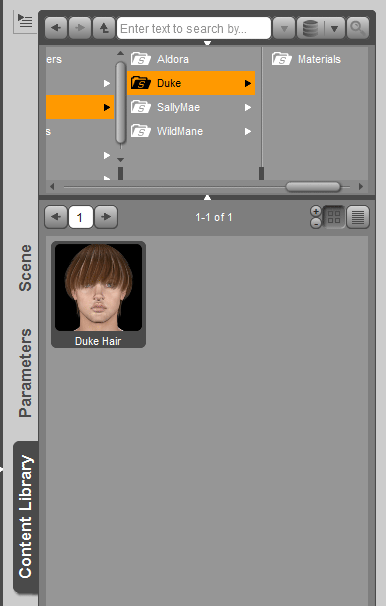This screenshot has height=606, width=386.
Task: Switch to list view mode
Action: point(358,217)
